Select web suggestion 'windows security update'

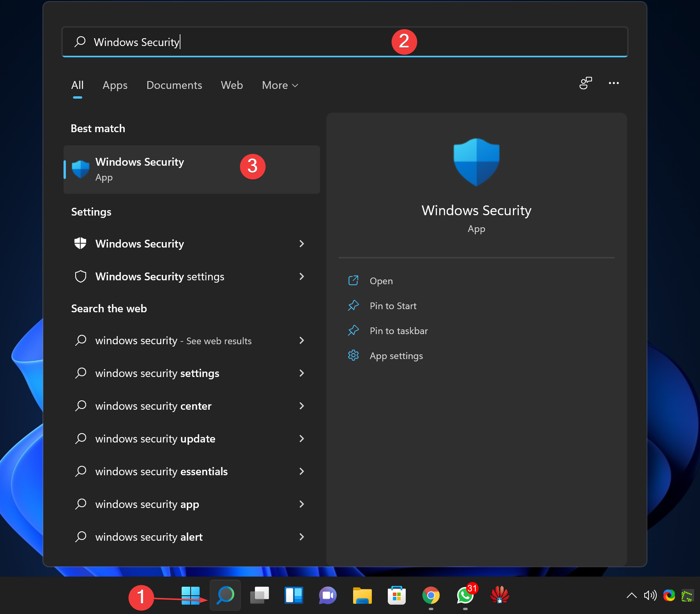191,439
